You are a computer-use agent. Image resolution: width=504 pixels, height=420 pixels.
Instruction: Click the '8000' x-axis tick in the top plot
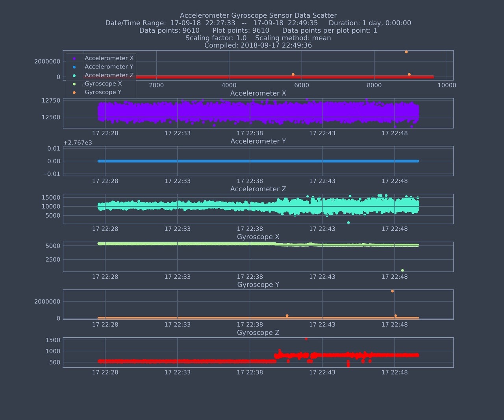click(374, 85)
